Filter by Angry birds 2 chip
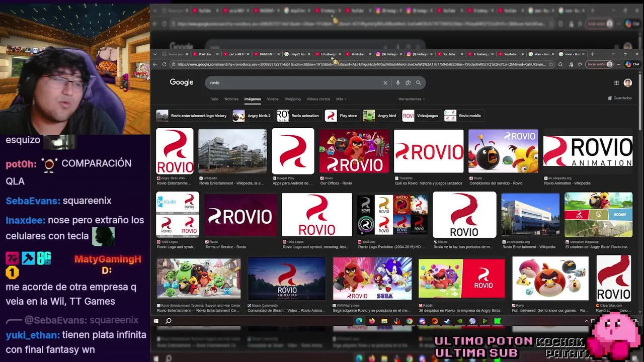 (x=252, y=116)
